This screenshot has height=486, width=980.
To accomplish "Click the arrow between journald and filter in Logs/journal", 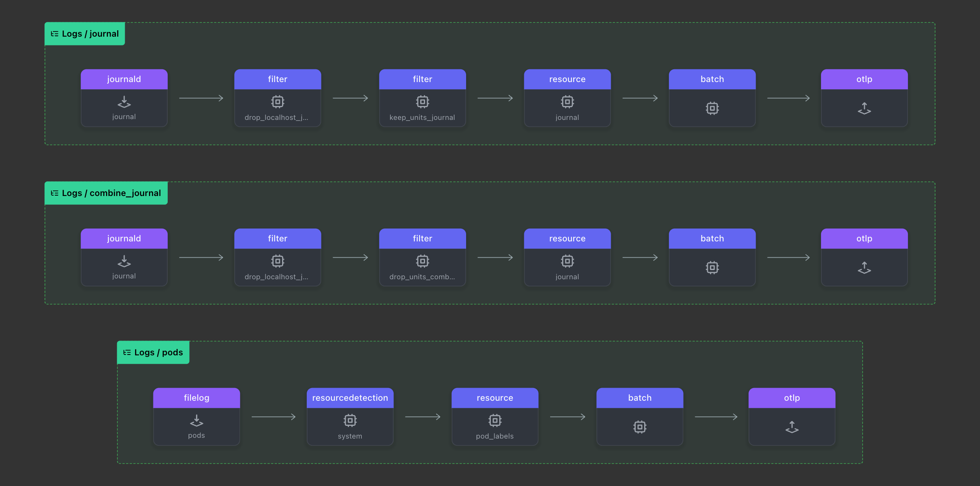I will coord(201,98).
